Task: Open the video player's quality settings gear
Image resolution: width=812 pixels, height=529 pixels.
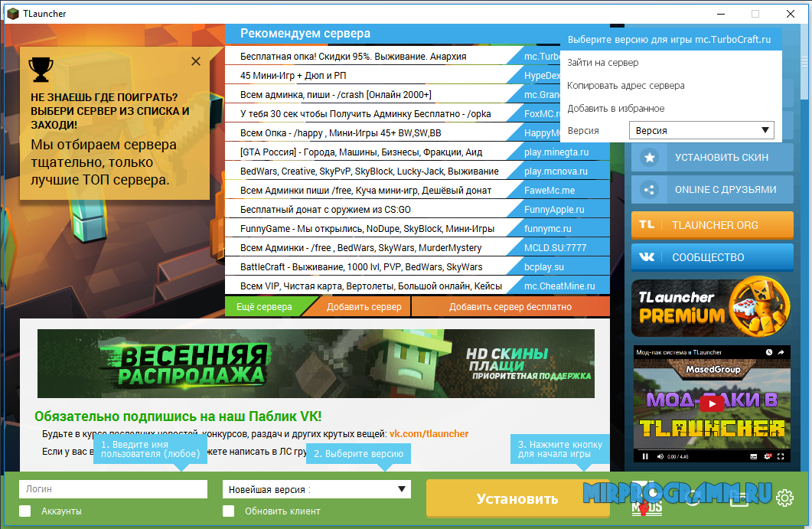Action: (x=768, y=456)
